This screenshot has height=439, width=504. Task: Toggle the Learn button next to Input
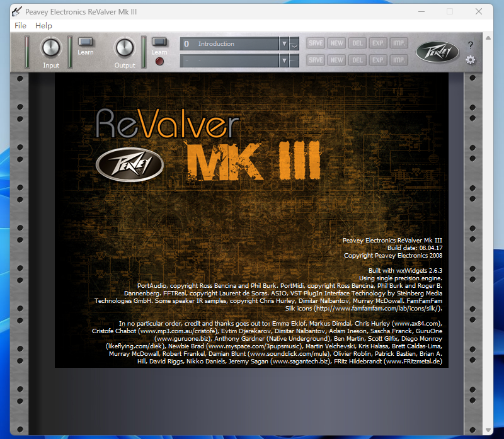pyautogui.click(x=86, y=42)
